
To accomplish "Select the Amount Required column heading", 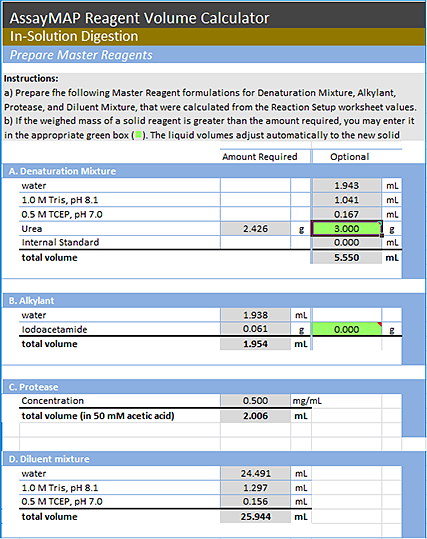I will pyautogui.click(x=260, y=157).
